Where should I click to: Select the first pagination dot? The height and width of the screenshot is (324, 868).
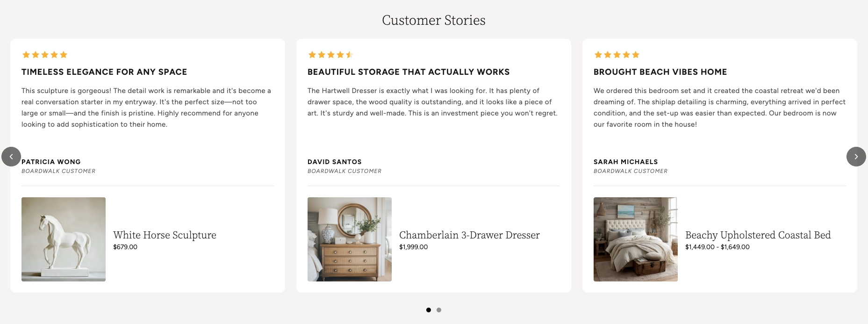tap(429, 310)
